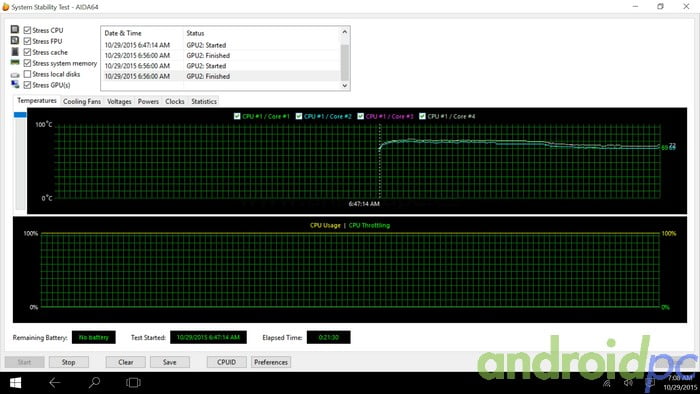The height and width of the screenshot is (394, 700).
Task: Select first 6:56:00 AM GPU2: Finished row
Action: 221,55
